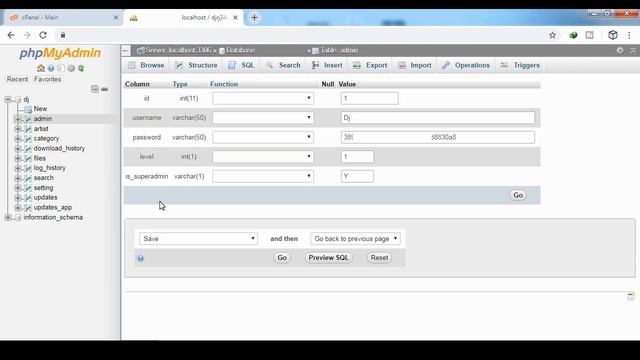Click the files table icon
The height and width of the screenshot is (360, 640).
point(28,158)
